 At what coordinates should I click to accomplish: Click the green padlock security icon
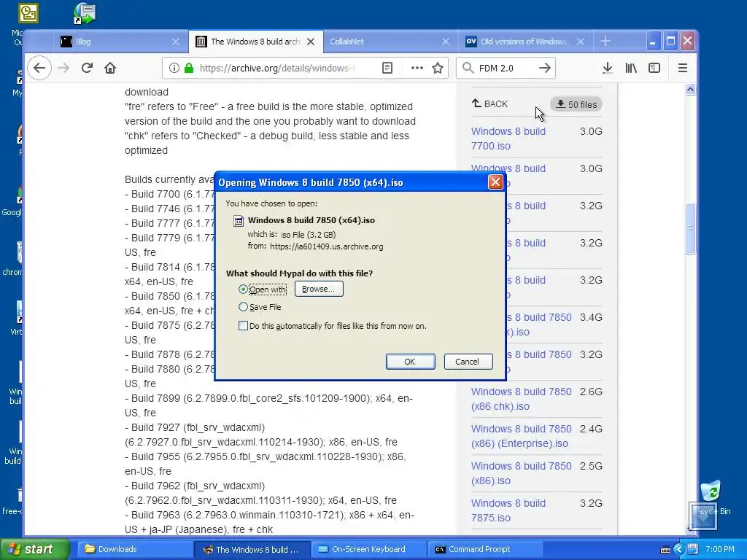coord(189,68)
